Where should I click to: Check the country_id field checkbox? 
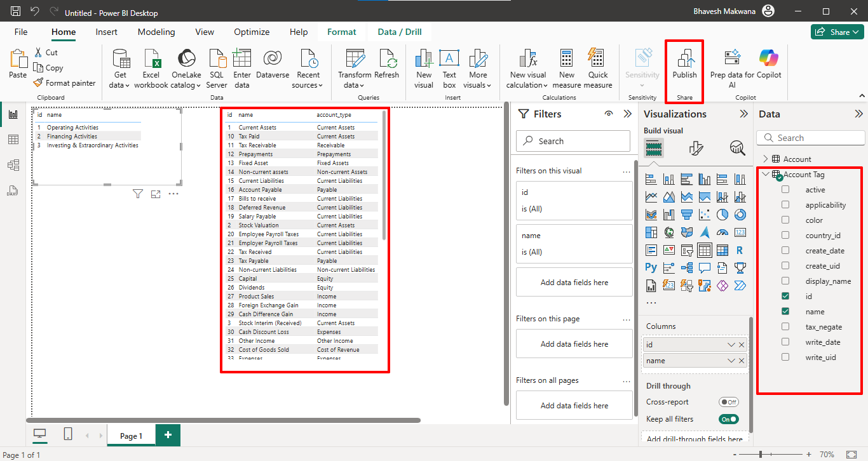click(785, 236)
